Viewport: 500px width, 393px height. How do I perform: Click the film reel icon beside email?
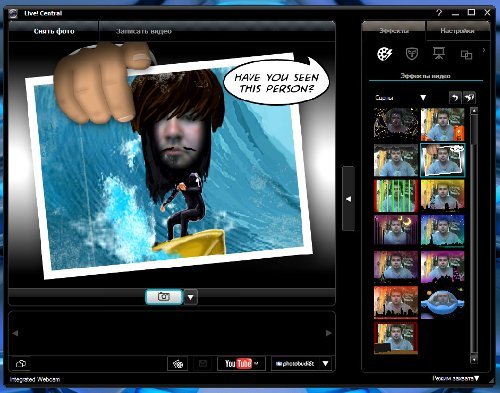[178, 364]
